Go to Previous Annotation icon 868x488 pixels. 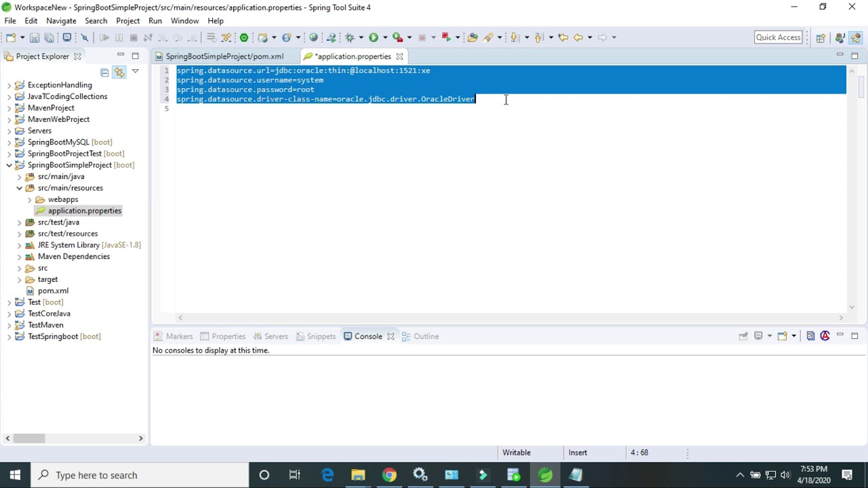pos(540,37)
